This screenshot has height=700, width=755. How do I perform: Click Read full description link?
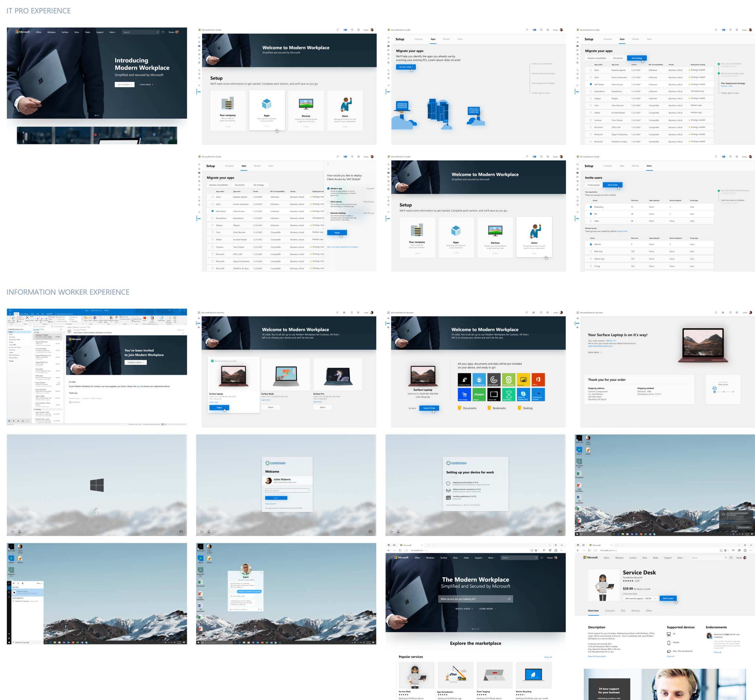point(597,656)
